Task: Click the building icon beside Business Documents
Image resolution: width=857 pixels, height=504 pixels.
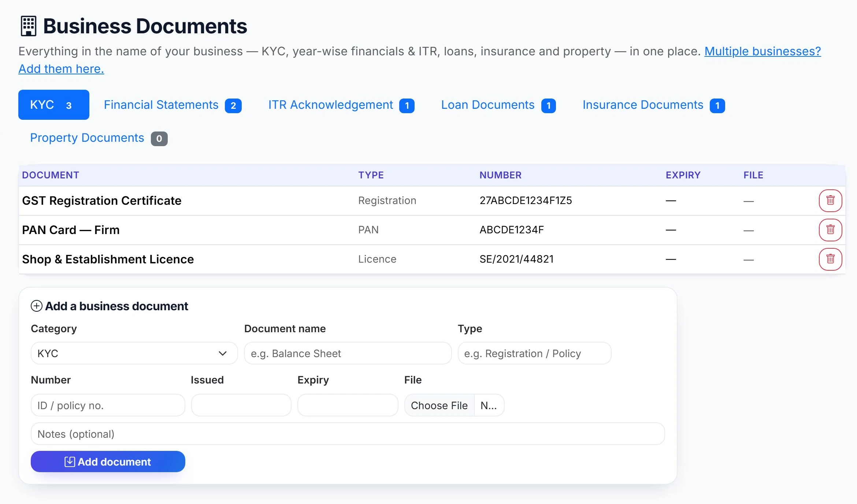Action: [x=28, y=26]
